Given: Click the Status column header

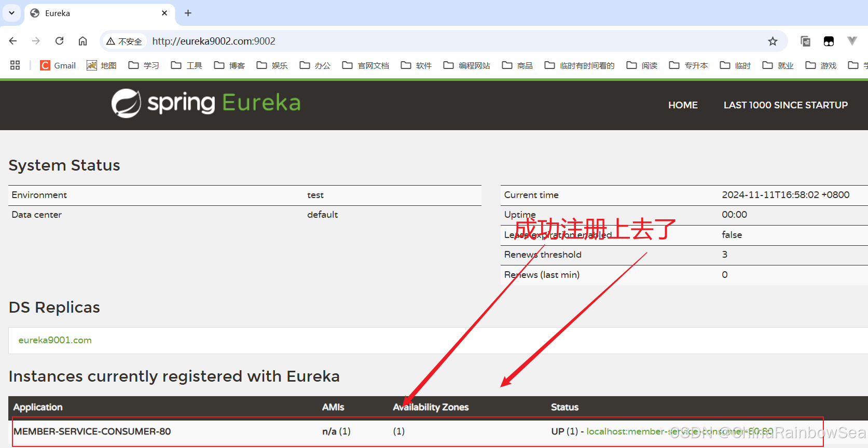Looking at the screenshot, I should click(x=564, y=407).
